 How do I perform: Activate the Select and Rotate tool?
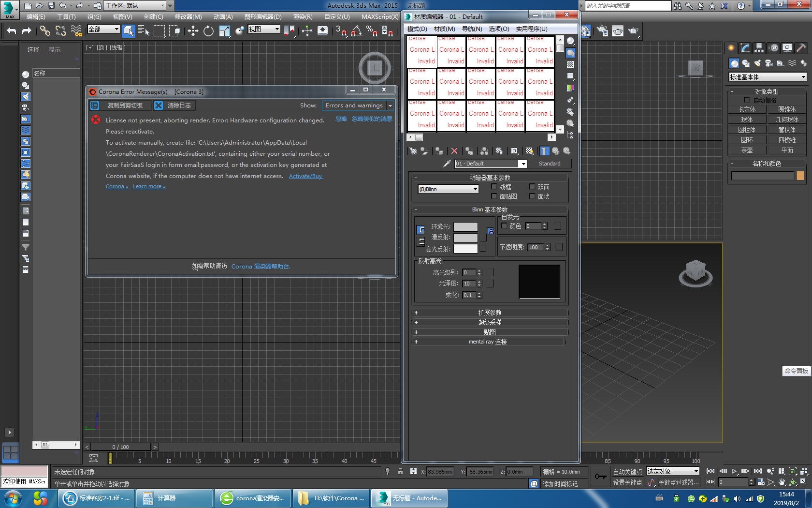pos(208,31)
